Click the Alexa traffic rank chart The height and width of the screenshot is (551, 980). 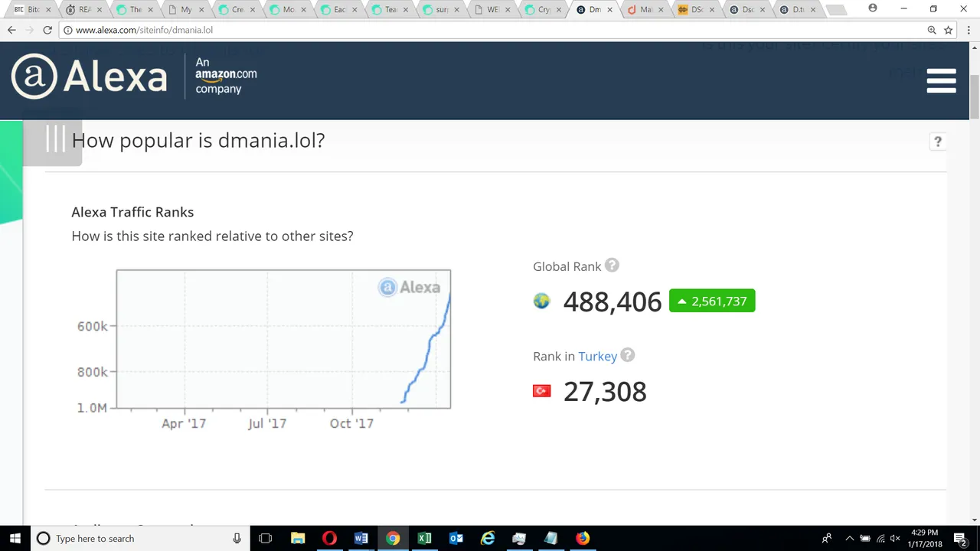tap(283, 339)
